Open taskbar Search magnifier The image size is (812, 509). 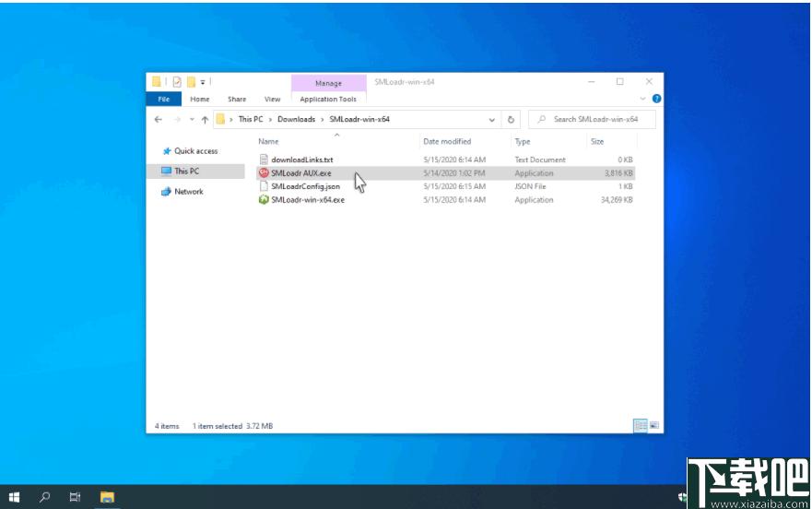click(44, 497)
